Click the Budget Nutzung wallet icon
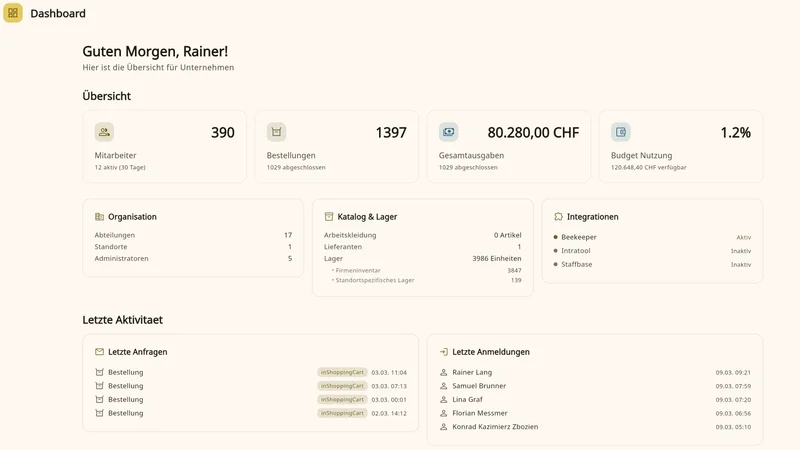The height and width of the screenshot is (450, 800). pyautogui.click(x=620, y=132)
